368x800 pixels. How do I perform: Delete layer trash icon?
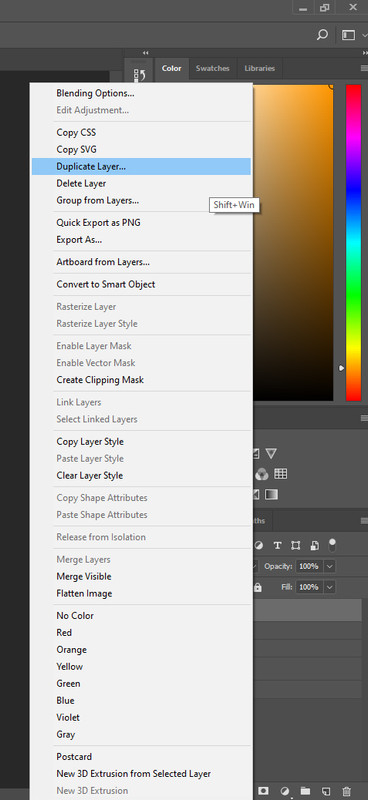point(347,791)
